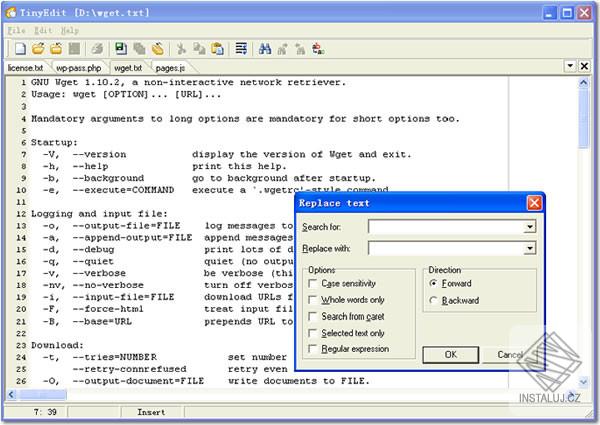Click Cancel in the Replace text dialog
This screenshot has height=425, width=600.
pyautogui.click(x=510, y=354)
